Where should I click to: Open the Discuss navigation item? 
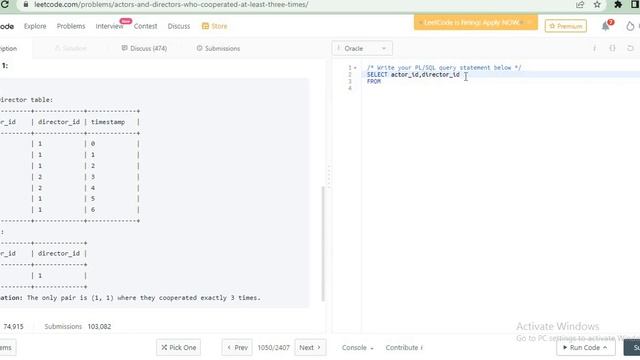[179, 26]
